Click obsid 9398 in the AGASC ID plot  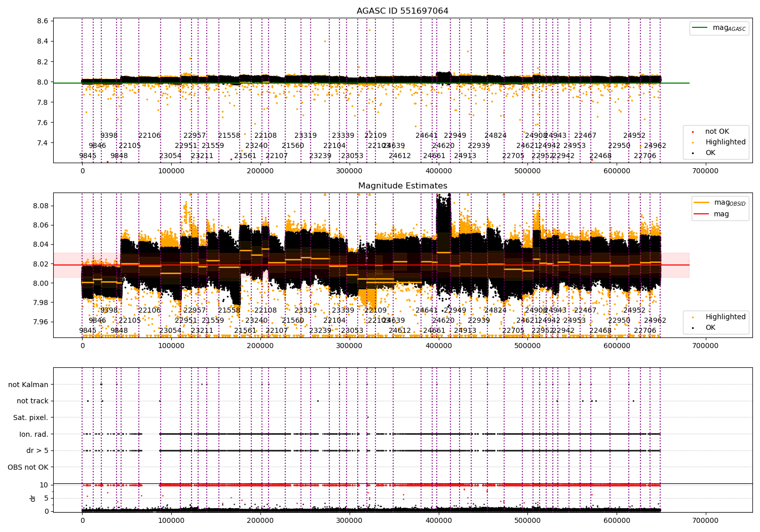109,136
